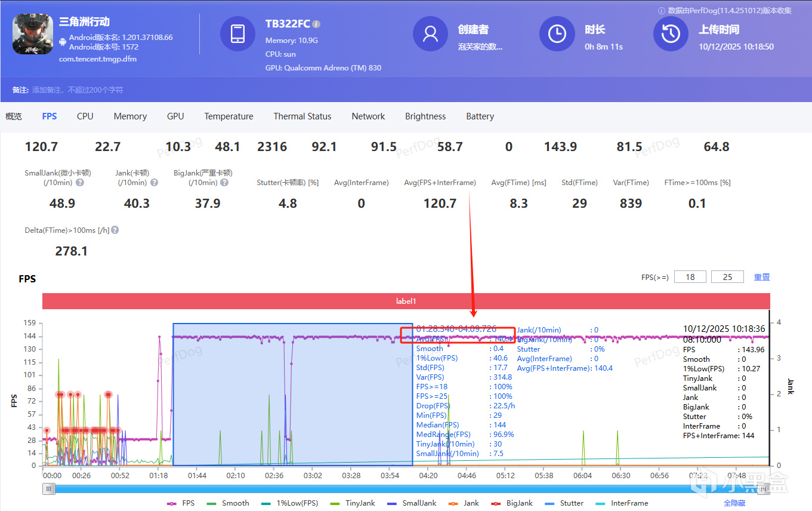Screen dimensions: 812x511
Task: Click the Stutter(卡顿率) value 4.8
Action: tap(288, 204)
